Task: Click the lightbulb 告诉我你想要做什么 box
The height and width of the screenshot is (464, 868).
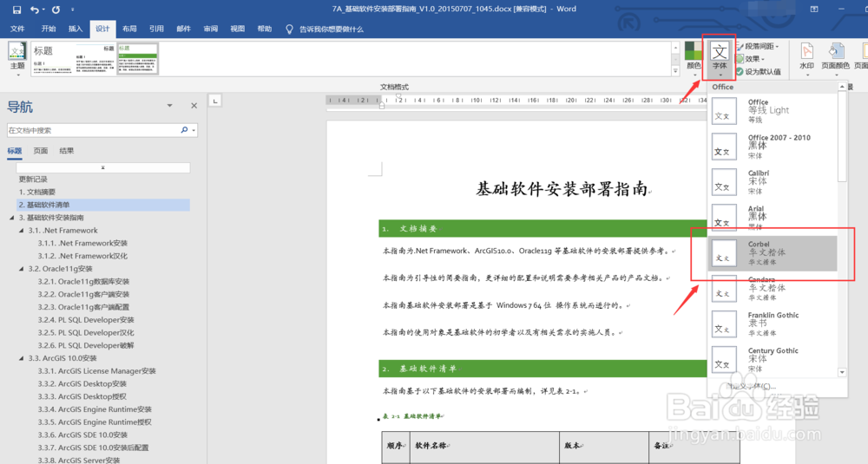Action: click(x=325, y=29)
